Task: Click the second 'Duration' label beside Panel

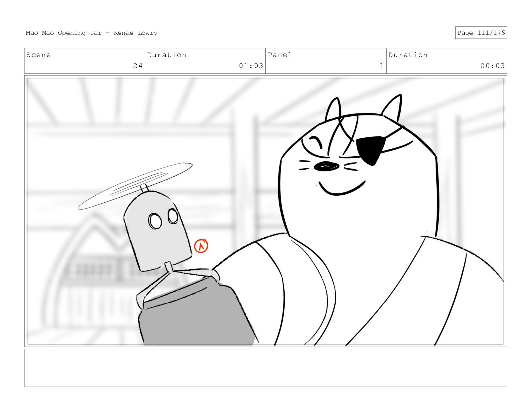Action: (x=408, y=55)
